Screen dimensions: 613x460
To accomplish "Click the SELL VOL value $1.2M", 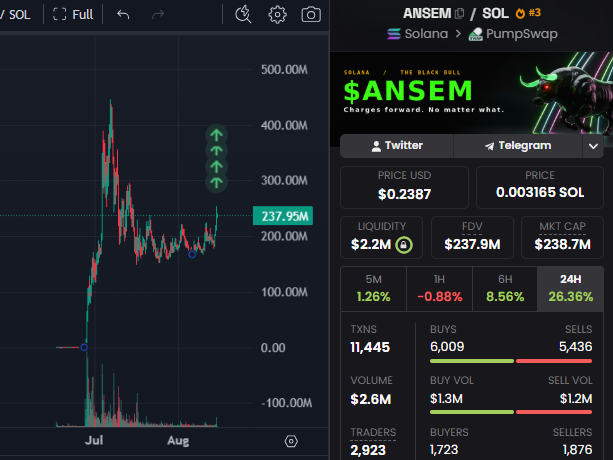I will tap(576, 399).
